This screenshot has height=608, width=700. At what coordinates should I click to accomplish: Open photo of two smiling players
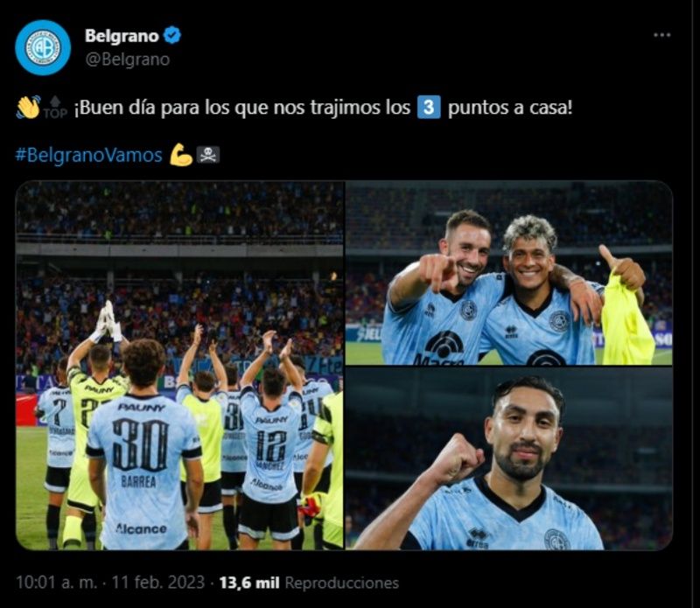pyautogui.click(x=509, y=273)
